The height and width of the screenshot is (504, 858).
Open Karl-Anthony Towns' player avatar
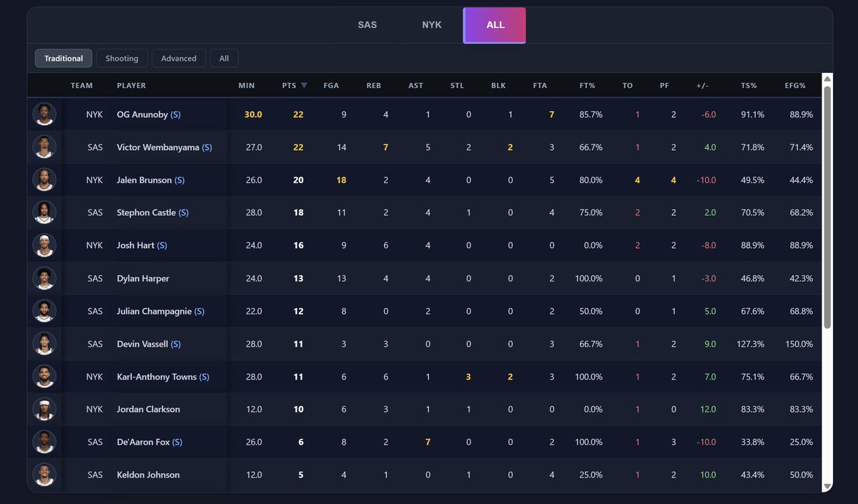(44, 377)
